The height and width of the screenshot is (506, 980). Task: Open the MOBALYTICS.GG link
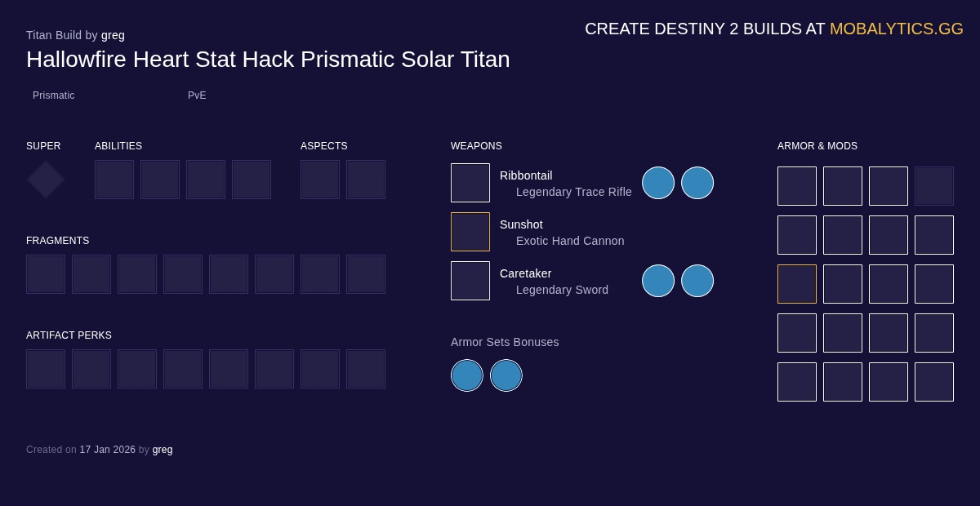point(897,29)
